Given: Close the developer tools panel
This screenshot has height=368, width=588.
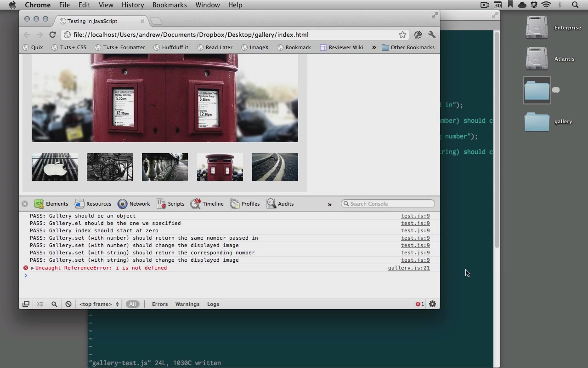Looking at the screenshot, I should [25, 204].
